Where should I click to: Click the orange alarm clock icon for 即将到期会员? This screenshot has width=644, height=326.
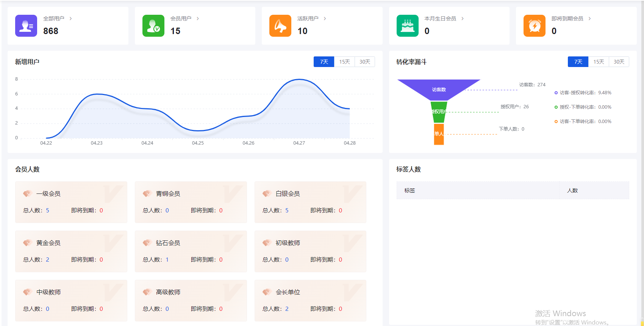[x=535, y=26]
